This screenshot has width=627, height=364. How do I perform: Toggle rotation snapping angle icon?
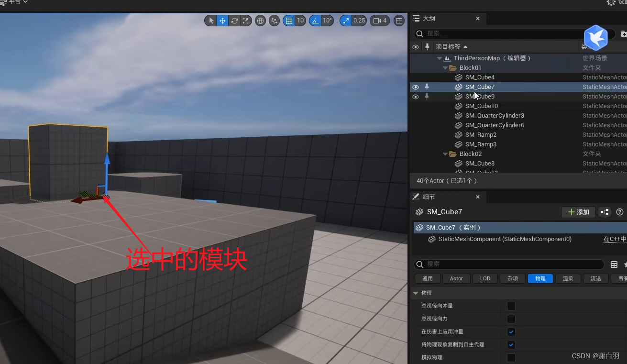pyautogui.click(x=315, y=21)
